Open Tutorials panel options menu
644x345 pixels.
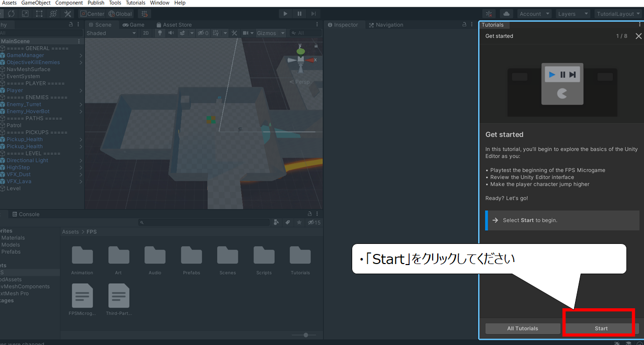pos(640,25)
